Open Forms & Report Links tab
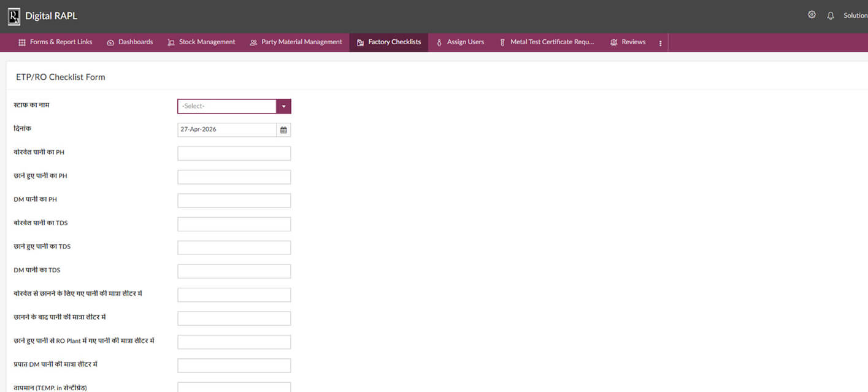The width and height of the screenshot is (868, 392). pos(55,42)
